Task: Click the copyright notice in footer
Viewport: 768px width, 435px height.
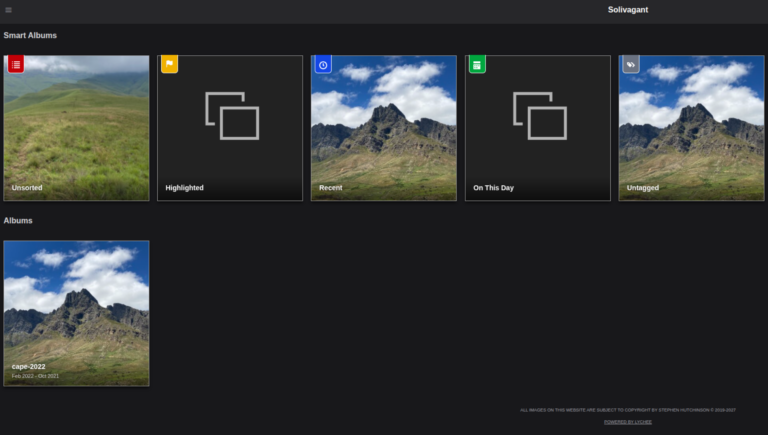Action: pyautogui.click(x=628, y=410)
